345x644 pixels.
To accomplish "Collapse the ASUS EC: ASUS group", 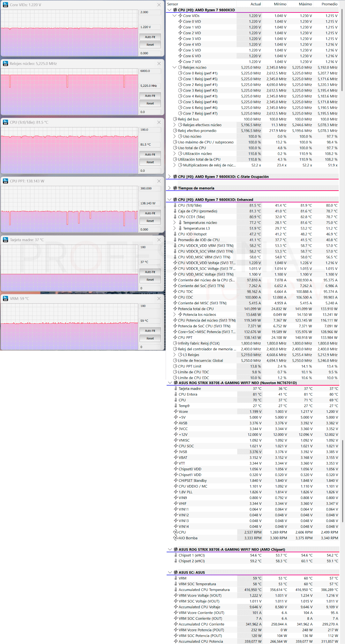I will coord(170,572).
